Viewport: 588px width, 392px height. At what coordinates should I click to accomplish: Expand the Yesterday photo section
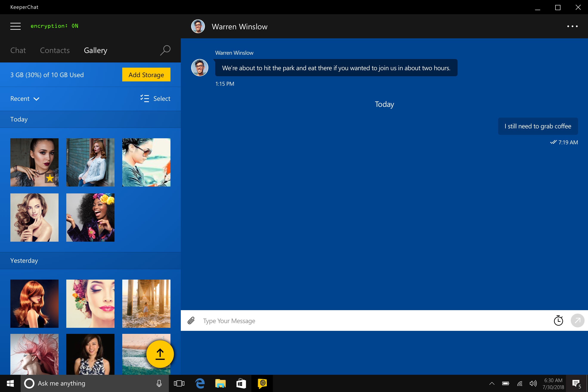(24, 260)
